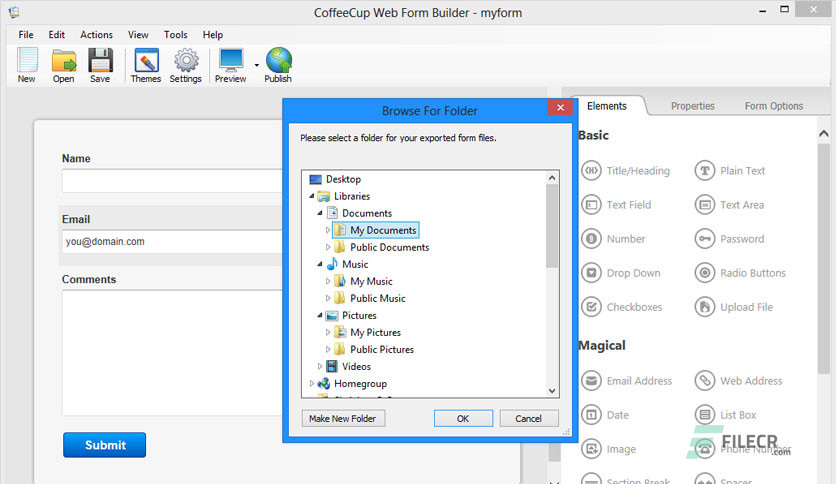Viewport: 836px width, 484px height.
Task: Collapse the Documents tree node
Action: (320, 213)
